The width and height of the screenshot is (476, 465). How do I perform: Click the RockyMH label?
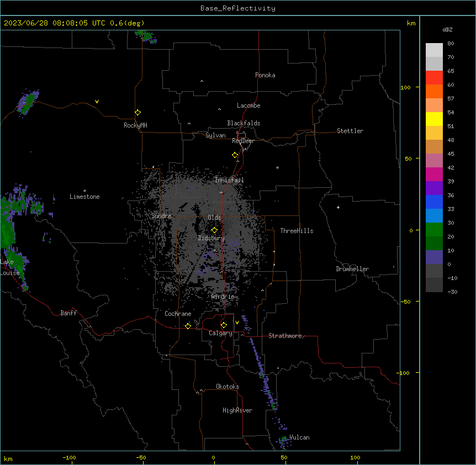135,125
